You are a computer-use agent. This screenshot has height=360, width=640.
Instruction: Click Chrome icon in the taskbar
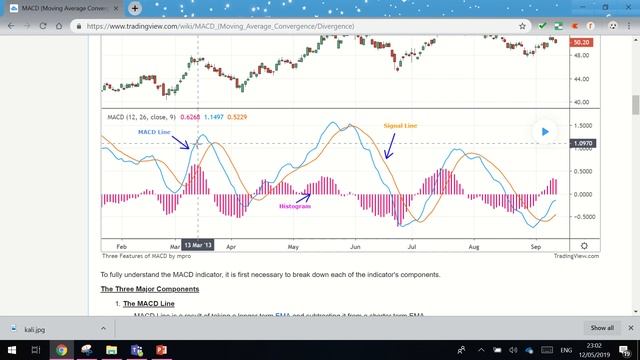(x=62, y=350)
